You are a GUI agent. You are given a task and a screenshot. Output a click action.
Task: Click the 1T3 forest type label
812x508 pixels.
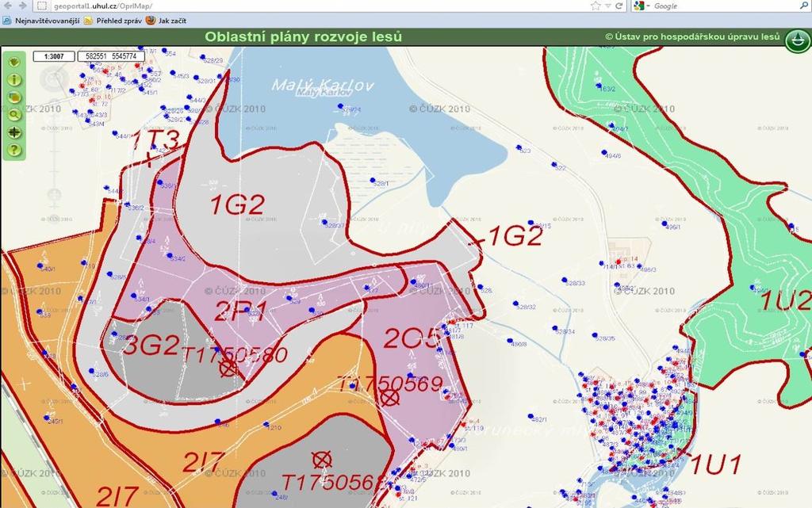point(155,139)
